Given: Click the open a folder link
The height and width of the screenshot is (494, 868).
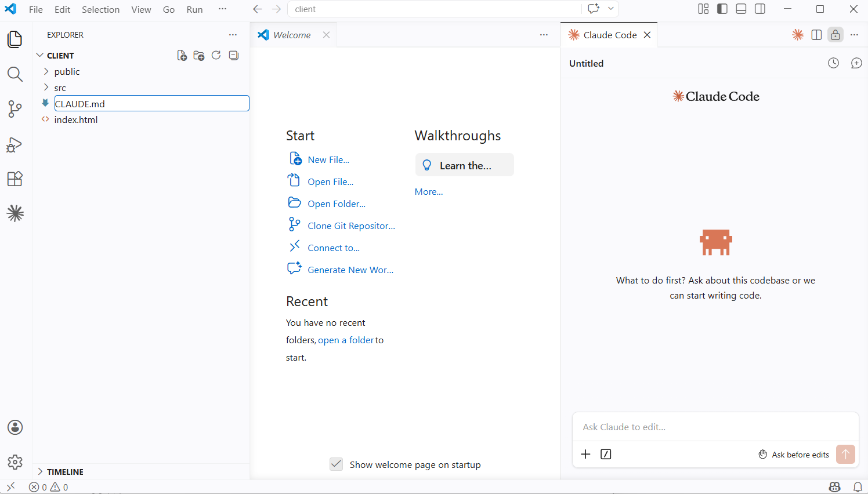Looking at the screenshot, I should point(346,340).
